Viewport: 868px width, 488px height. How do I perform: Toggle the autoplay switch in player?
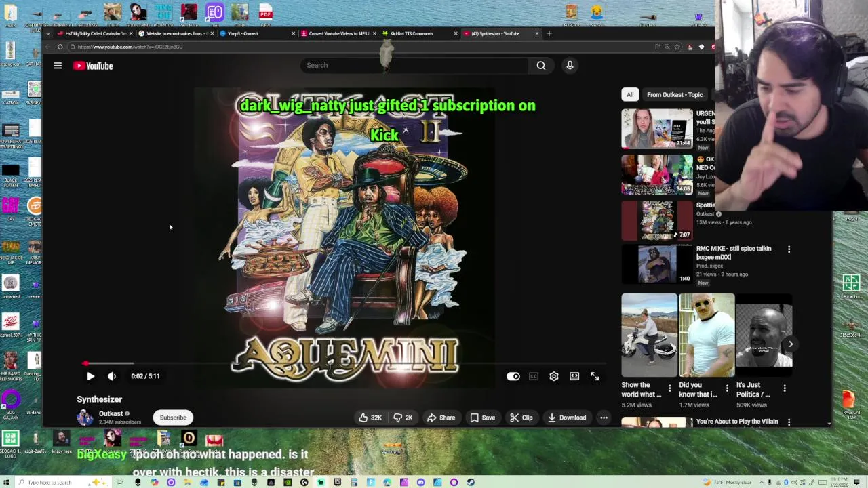click(x=513, y=376)
